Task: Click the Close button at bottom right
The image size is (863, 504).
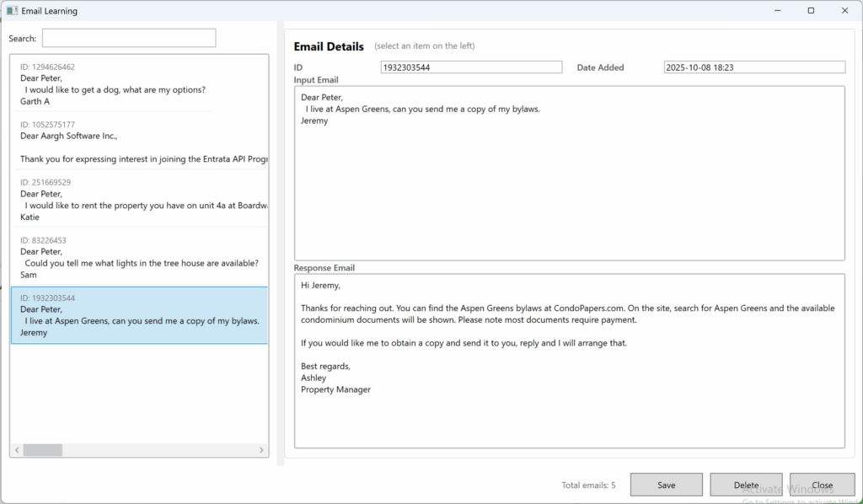Action: (x=822, y=485)
